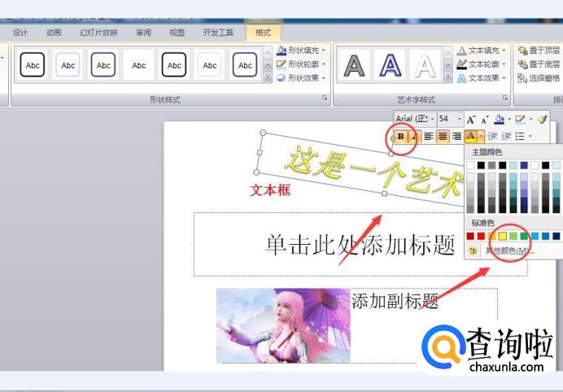Select the pink-haired girl picture on the slide

[x=283, y=325]
